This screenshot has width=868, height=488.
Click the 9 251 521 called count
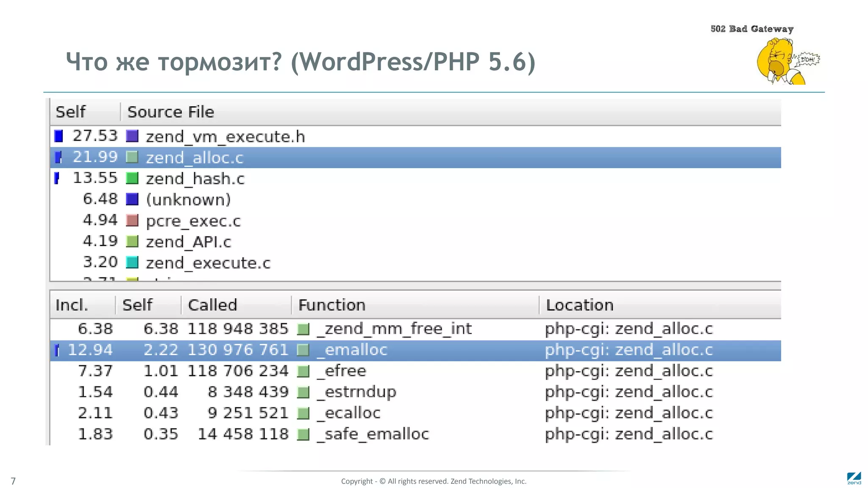click(248, 413)
